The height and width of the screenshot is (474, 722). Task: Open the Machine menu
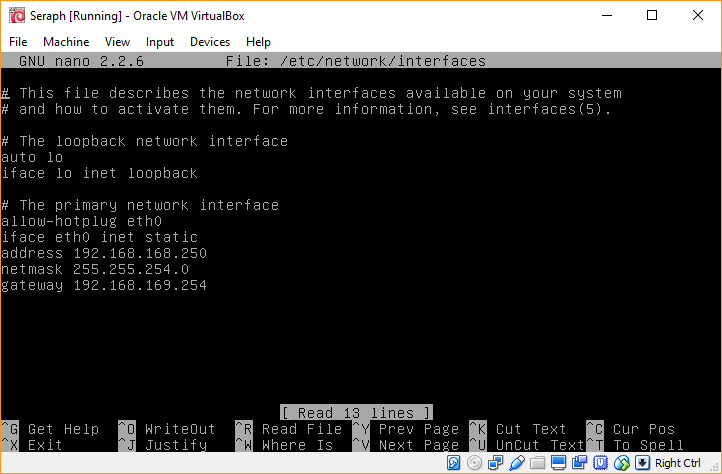point(66,42)
